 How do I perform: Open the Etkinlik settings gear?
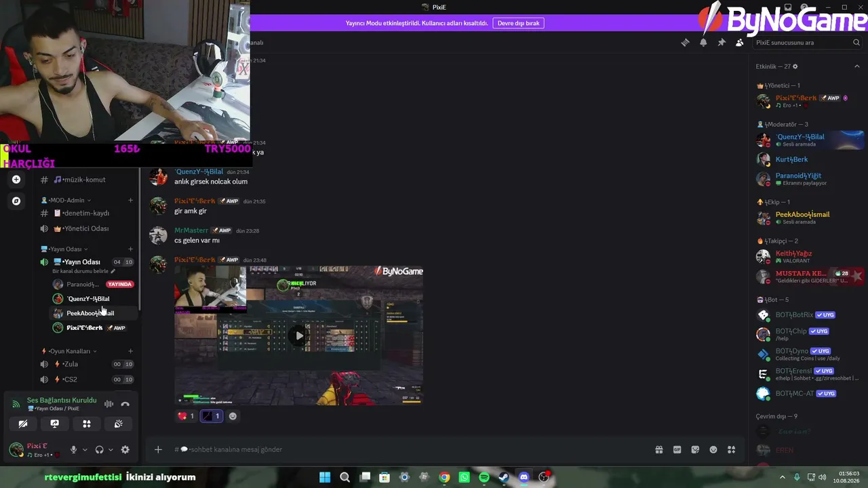pyautogui.click(x=795, y=66)
